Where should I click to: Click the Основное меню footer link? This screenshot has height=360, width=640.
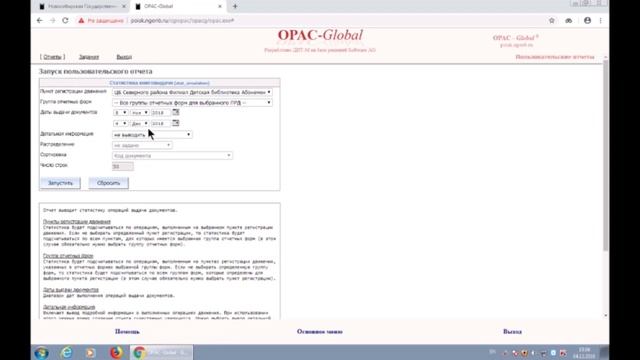click(x=320, y=331)
